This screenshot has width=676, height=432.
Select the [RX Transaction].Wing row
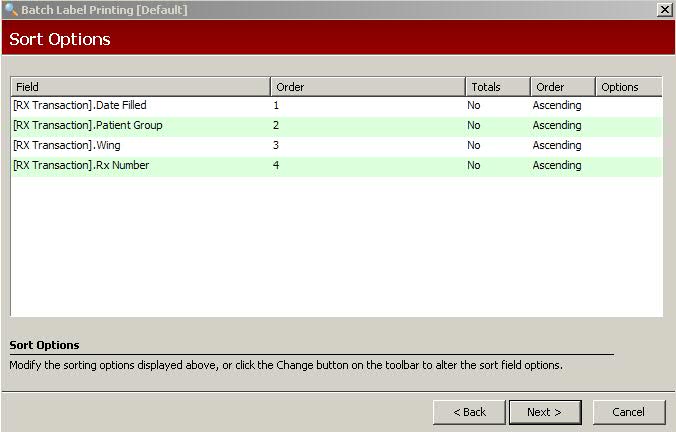click(337, 145)
